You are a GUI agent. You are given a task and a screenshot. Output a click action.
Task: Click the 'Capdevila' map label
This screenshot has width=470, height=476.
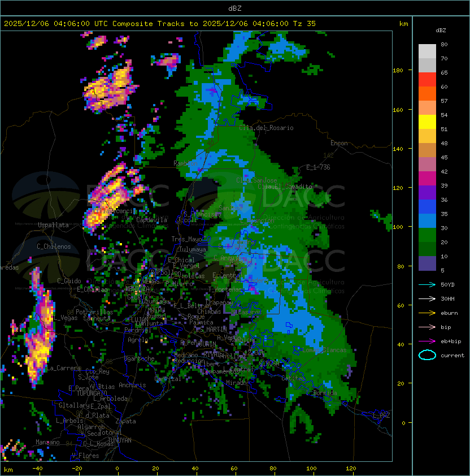pyautogui.click(x=152, y=220)
